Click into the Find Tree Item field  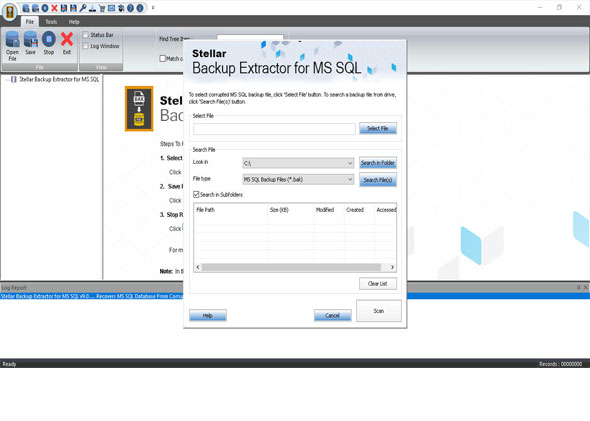250,37
